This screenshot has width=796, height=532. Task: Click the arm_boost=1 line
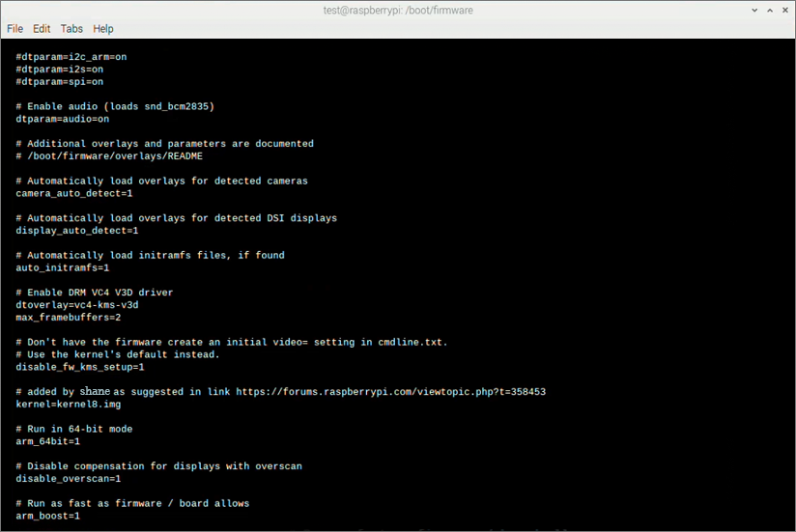48,516
